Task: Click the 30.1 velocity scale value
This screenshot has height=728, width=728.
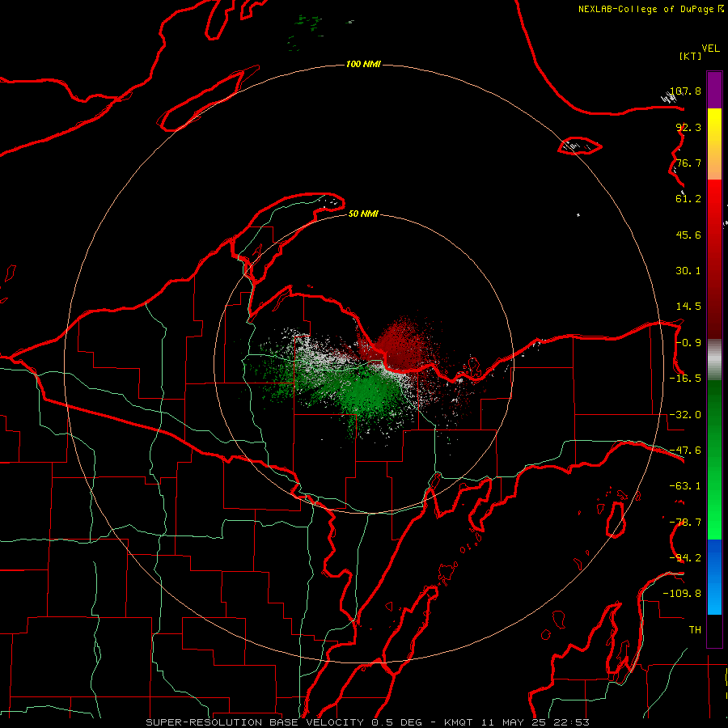Action: 688,271
